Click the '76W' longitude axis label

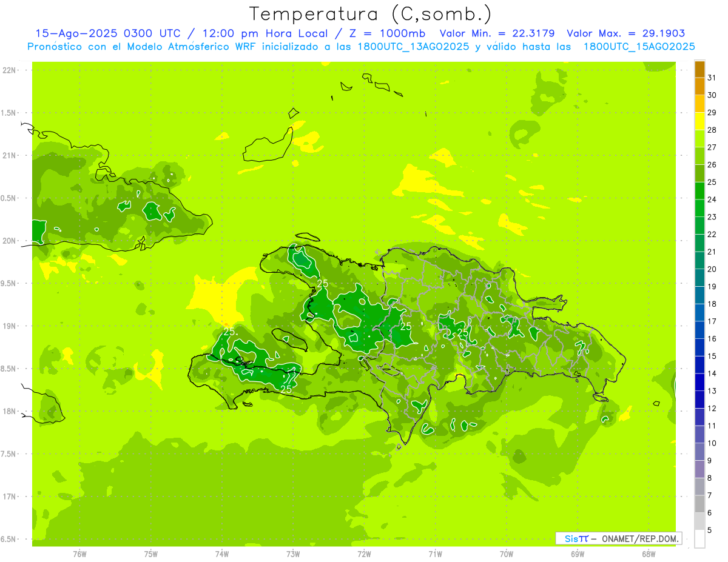tap(79, 554)
